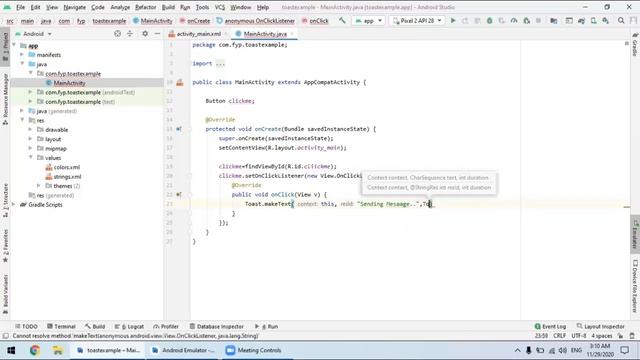Click CRLF line separator in status bar
Viewport: 640px width, 360px height.
(x=559, y=336)
